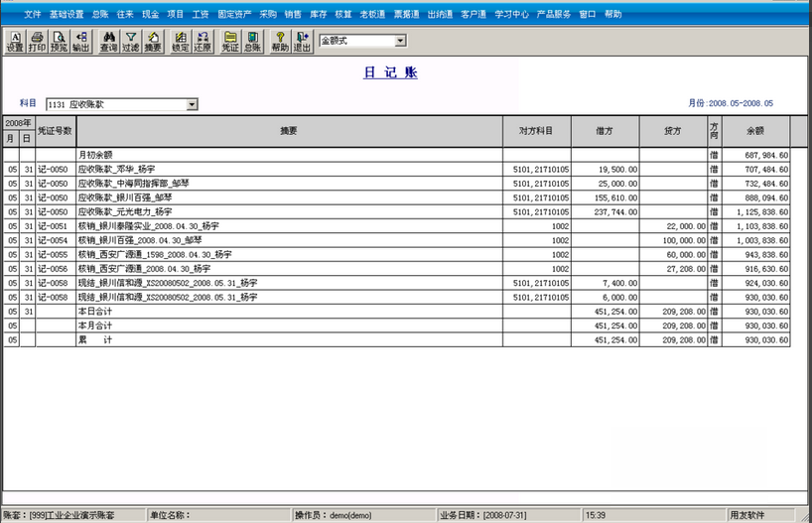The height and width of the screenshot is (523, 812).
Task: Click the 摘要 (Summary) toolbar icon
Action: coord(152,41)
